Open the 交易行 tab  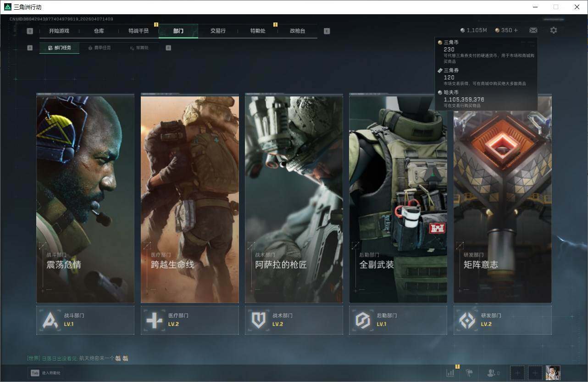tap(218, 31)
